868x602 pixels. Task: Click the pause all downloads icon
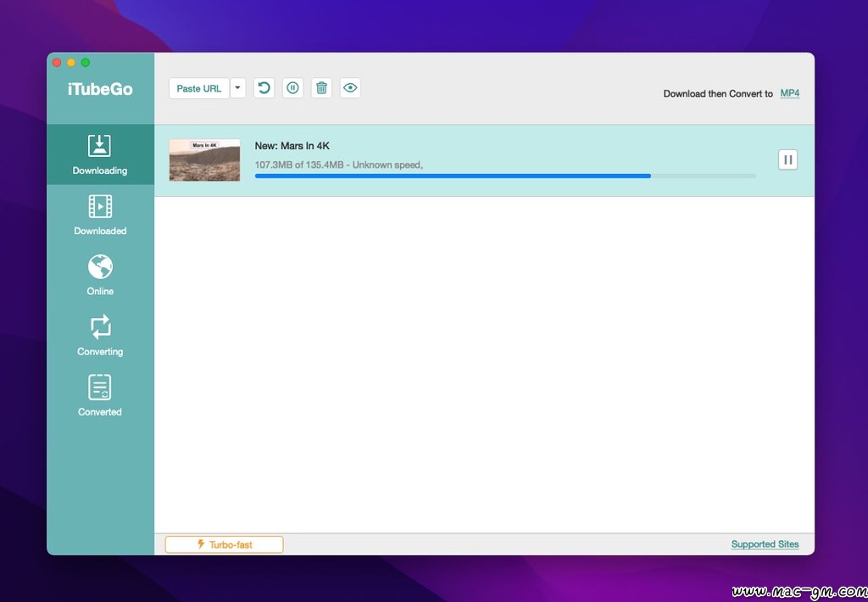click(292, 88)
